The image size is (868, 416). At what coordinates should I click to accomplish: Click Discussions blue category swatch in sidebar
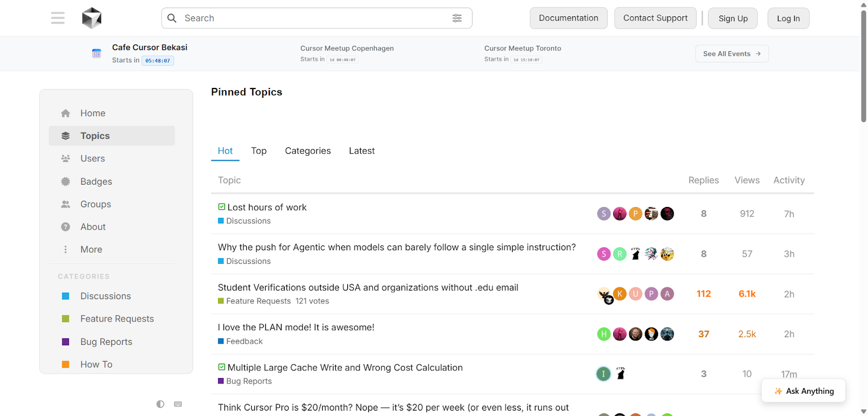66,296
